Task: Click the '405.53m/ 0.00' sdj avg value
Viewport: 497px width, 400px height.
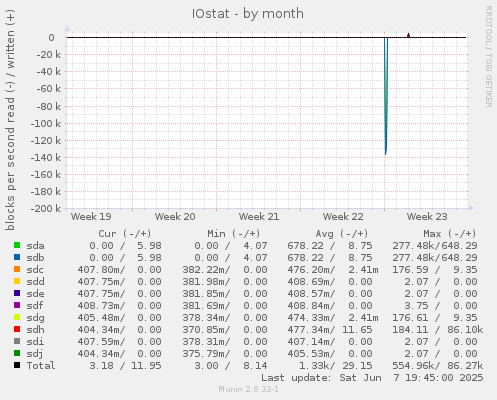Action: [x=330, y=354]
